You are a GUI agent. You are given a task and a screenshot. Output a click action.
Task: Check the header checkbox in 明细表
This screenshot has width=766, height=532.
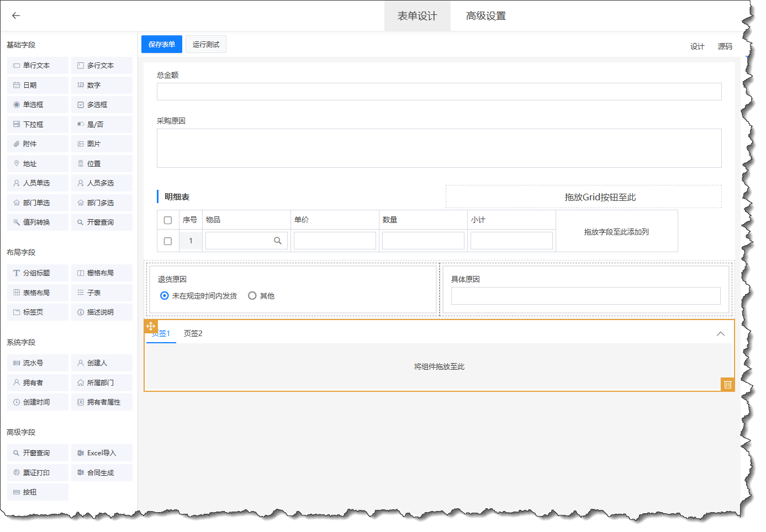coord(168,220)
